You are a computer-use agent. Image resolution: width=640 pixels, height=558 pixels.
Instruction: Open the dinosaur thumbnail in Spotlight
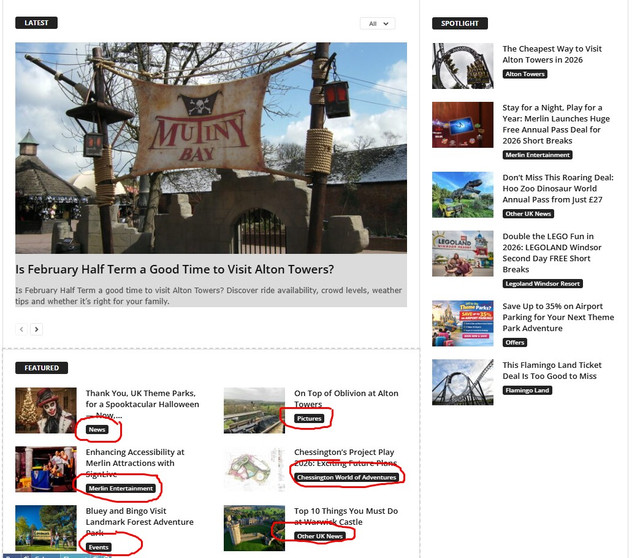(x=463, y=195)
